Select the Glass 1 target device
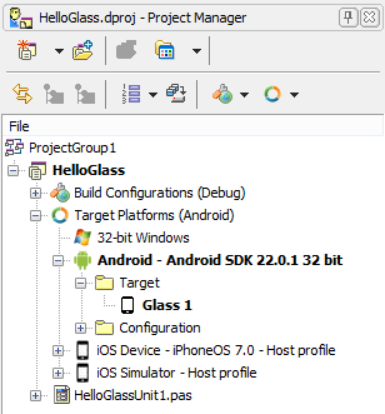Image resolution: width=385 pixels, height=414 pixels. point(167,305)
